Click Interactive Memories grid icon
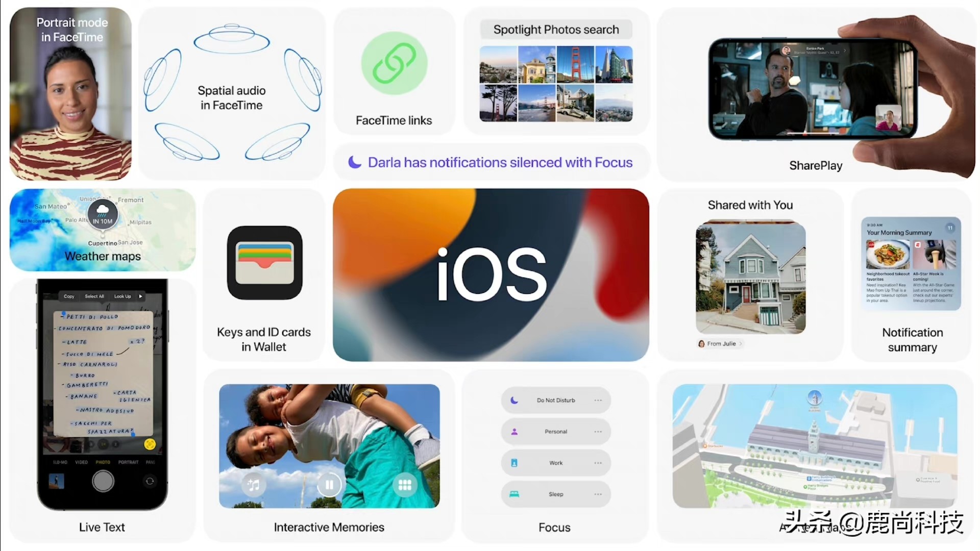Screen dimensions: 980x551 (405, 484)
